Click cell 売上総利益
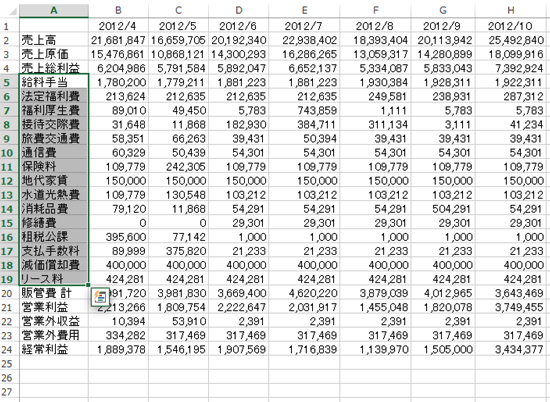The image size is (550, 402). pyautogui.click(x=54, y=68)
